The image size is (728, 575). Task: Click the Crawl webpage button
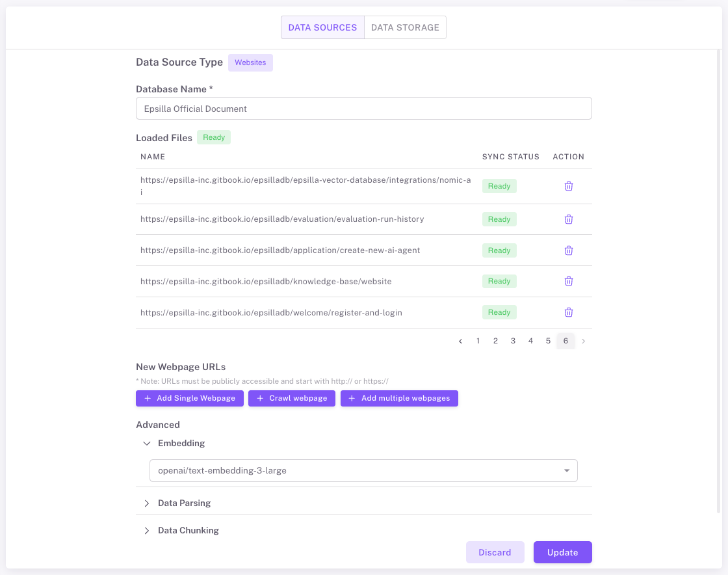(292, 398)
